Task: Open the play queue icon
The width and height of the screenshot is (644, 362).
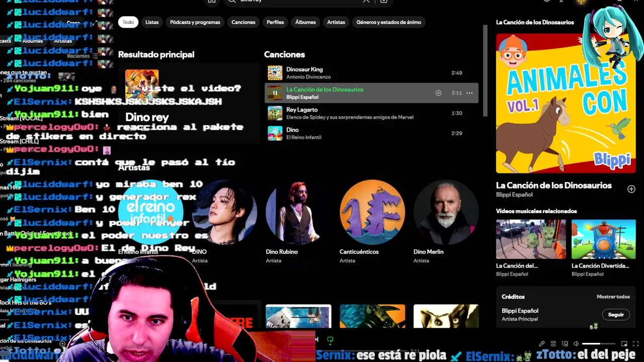Action: tap(553, 344)
